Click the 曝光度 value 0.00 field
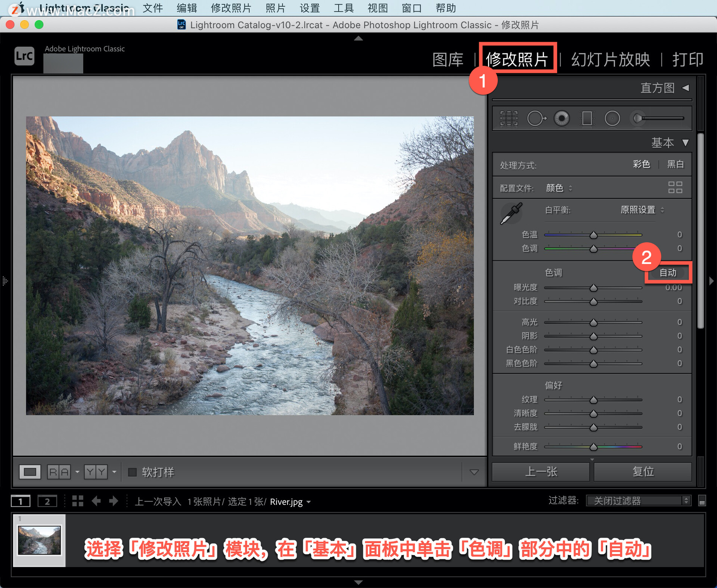This screenshot has width=717, height=588. pos(673,287)
